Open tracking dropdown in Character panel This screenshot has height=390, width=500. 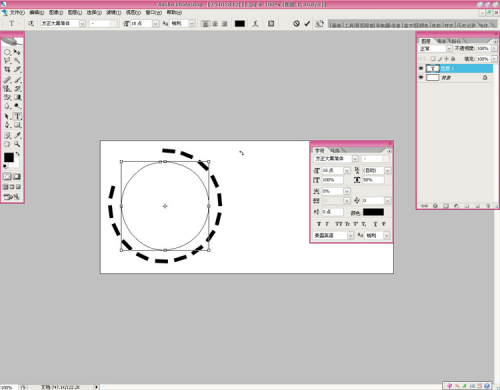pyautogui.click(x=387, y=201)
